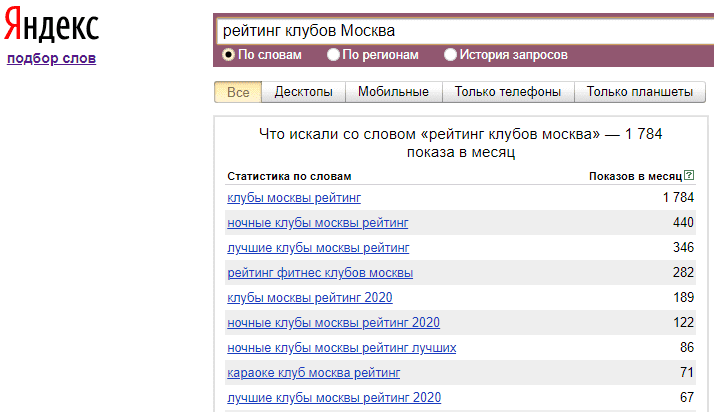Viewport: 714px width, 412px height.
Task: Focus the search field with рейтинг клубов Москва
Action: tap(465, 31)
